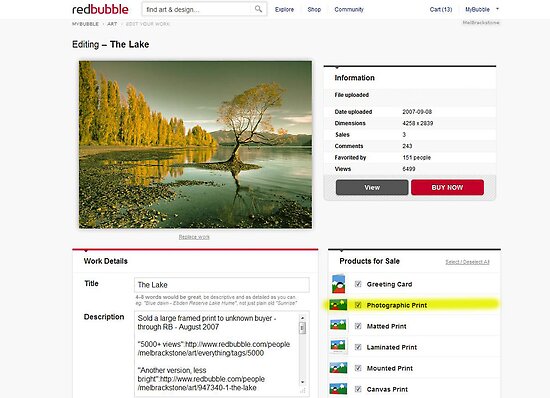Click the redbubble logo
550x398 pixels.
[100, 9]
